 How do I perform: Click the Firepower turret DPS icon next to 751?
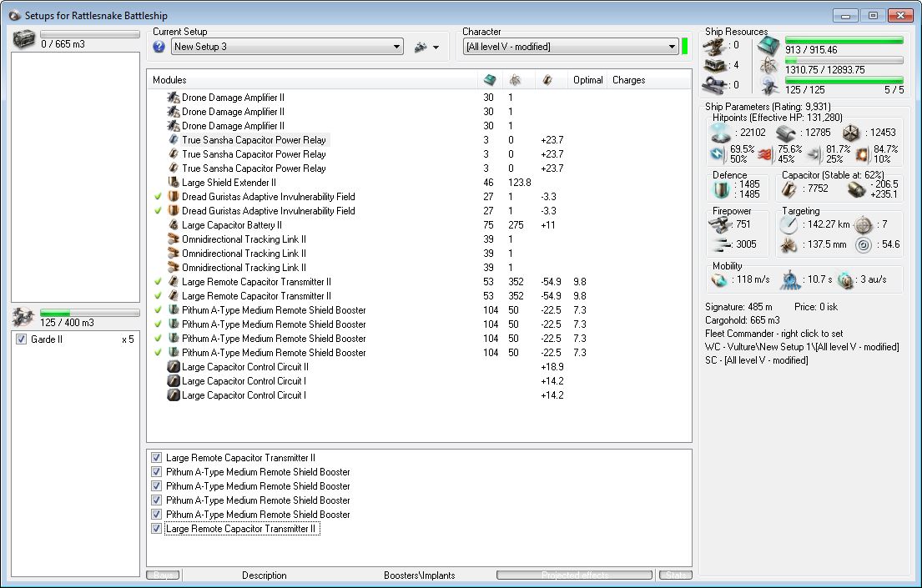click(720, 224)
